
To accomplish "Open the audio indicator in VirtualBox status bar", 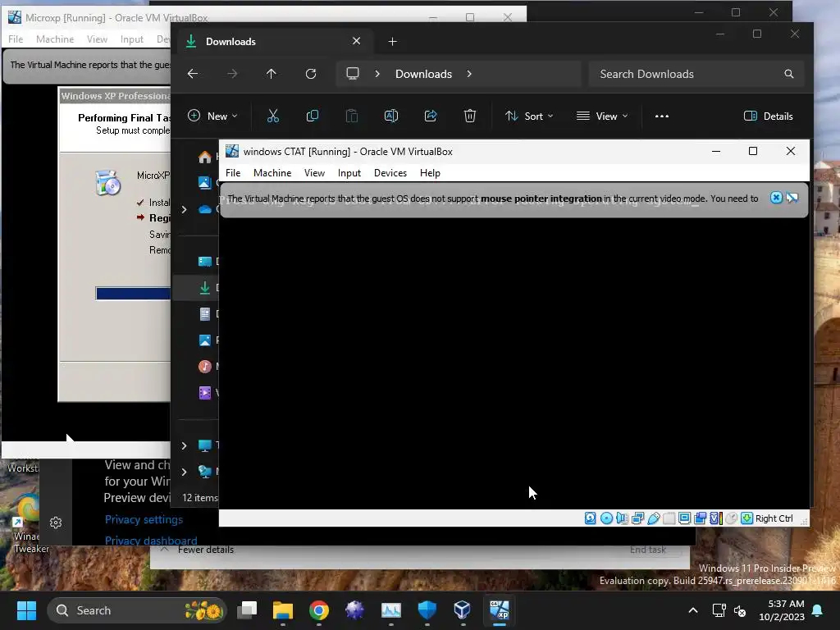I will (x=622, y=518).
